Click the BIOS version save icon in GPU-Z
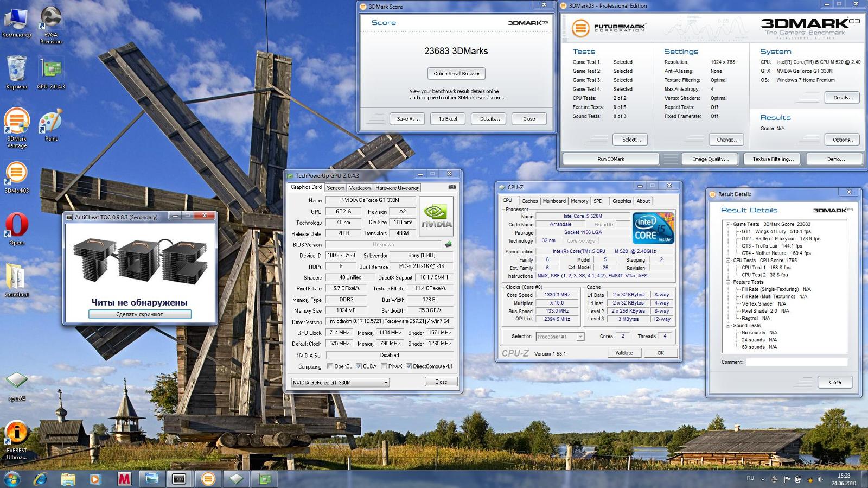The image size is (868, 488). click(448, 244)
